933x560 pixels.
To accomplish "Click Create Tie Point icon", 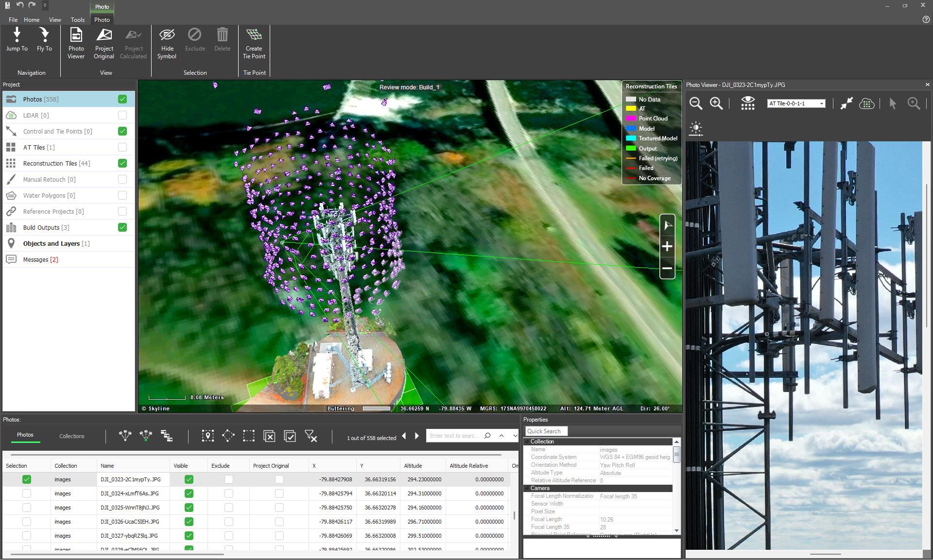I will [254, 43].
